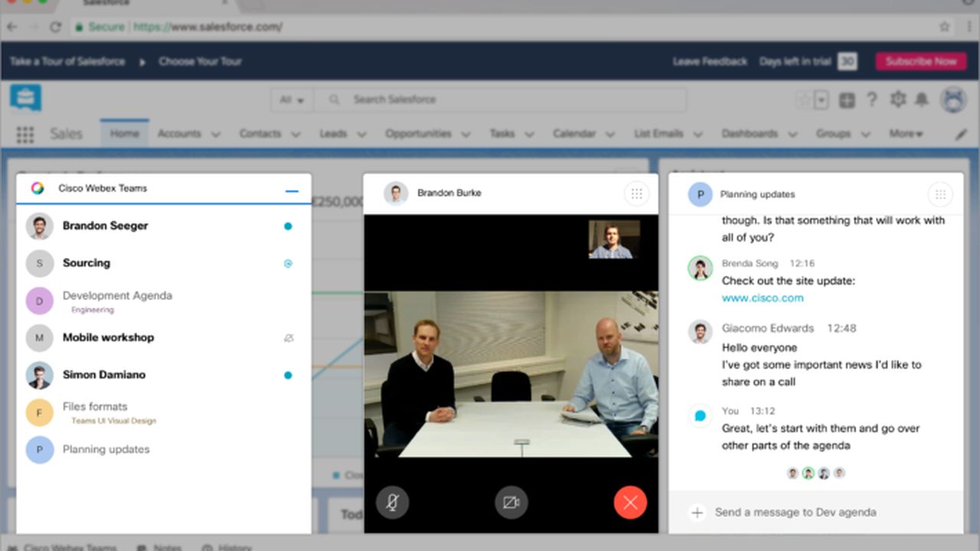
Task: Select the Home tab
Action: point(124,134)
